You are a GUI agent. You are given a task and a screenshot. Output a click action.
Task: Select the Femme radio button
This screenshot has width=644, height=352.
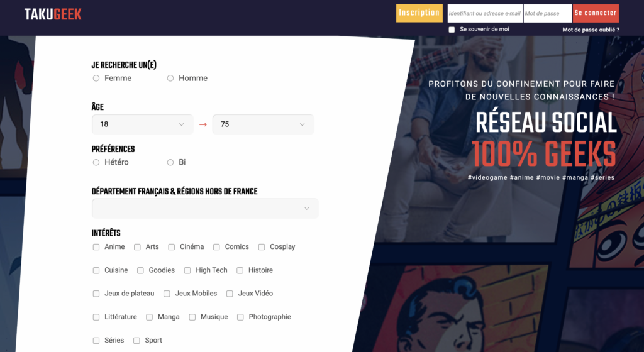click(x=96, y=79)
